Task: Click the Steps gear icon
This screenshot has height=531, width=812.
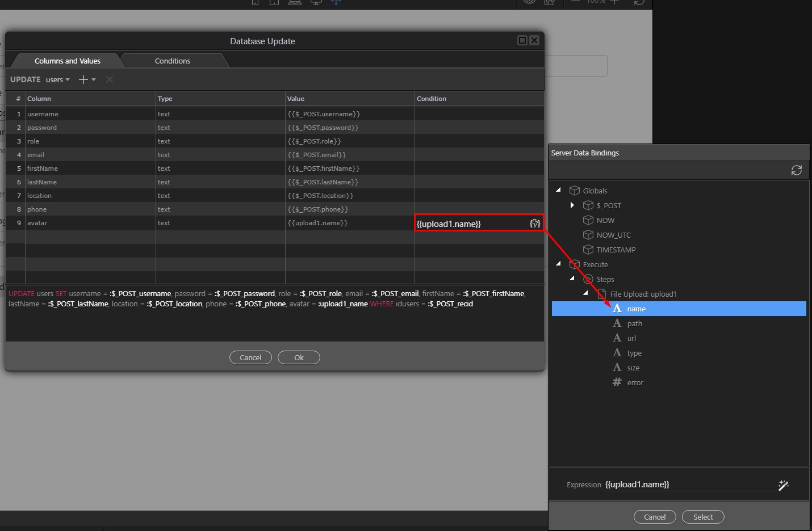Action: [588, 279]
